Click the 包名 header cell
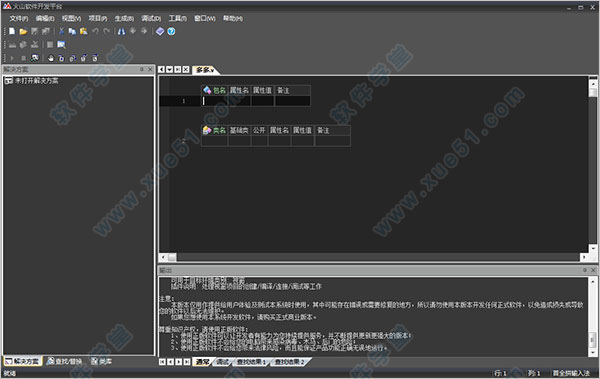Image resolution: width=600 pixels, height=379 pixels. (x=215, y=90)
